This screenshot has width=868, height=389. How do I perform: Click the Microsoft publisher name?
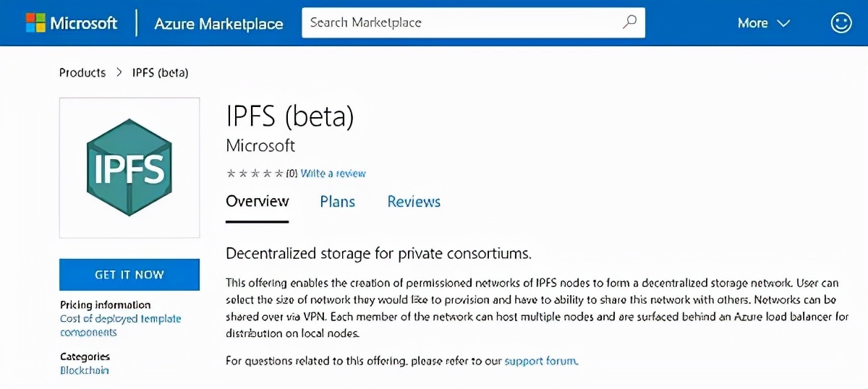pos(260,145)
